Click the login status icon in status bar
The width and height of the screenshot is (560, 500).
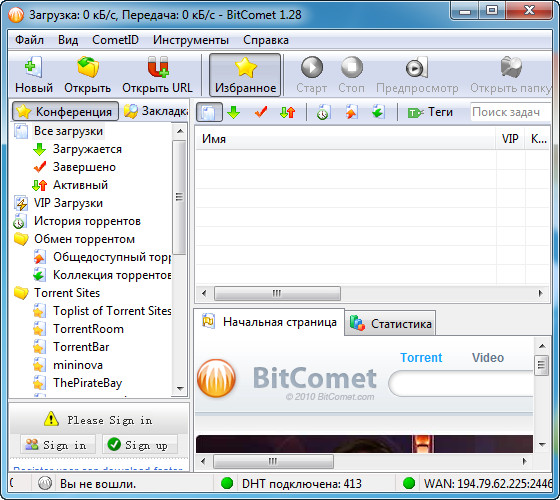(x=45, y=484)
